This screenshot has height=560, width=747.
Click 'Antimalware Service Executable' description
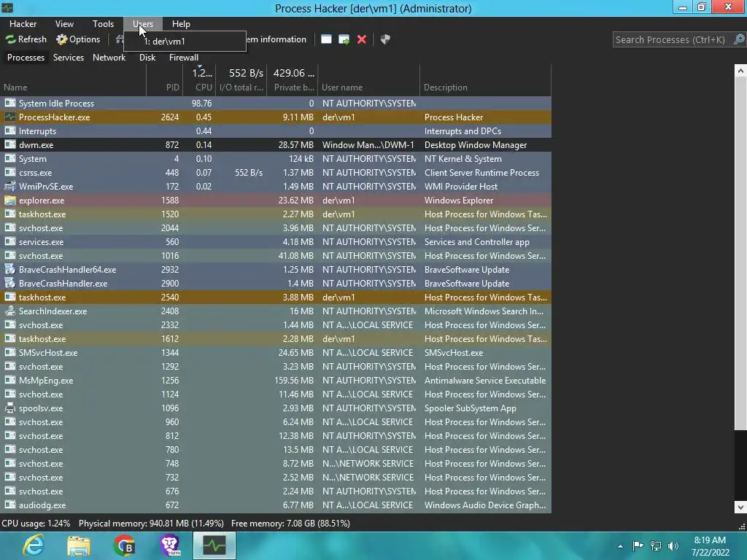pos(485,381)
